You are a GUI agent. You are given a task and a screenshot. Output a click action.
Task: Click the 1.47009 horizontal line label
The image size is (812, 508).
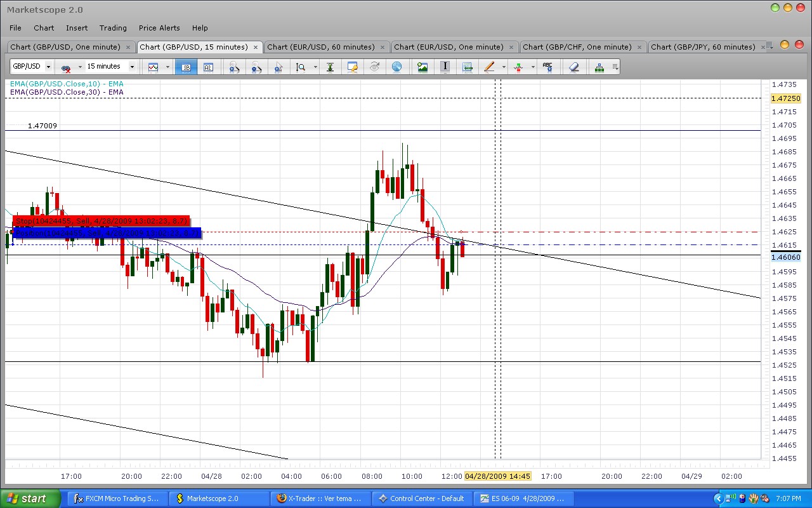click(x=43, y=126)
